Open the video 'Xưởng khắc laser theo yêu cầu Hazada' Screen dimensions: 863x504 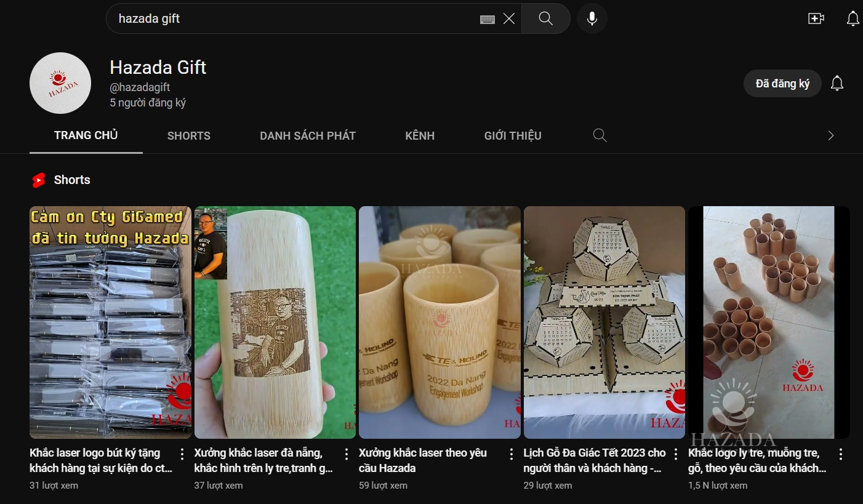tap(440, 321)
